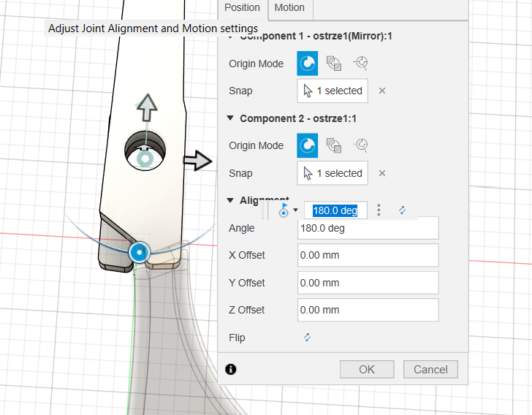Switch to the Motion tab
The image size is (532, 415).
pyautogui.click(x=289, y=8)
